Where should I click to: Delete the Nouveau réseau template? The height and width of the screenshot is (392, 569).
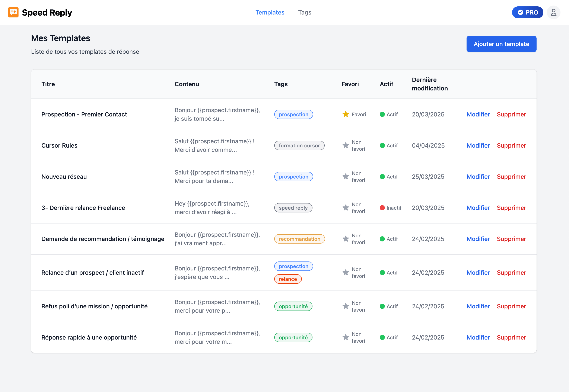tap(512, 177)
